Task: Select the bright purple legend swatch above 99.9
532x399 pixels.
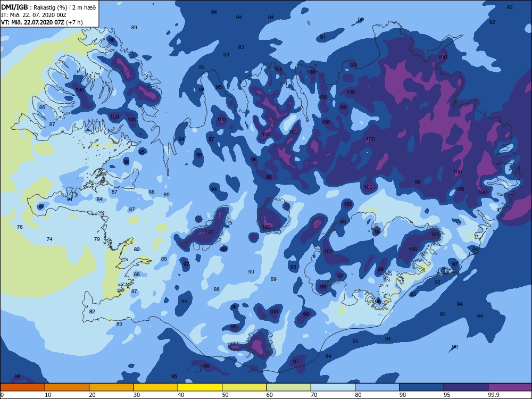Action: 510,387
